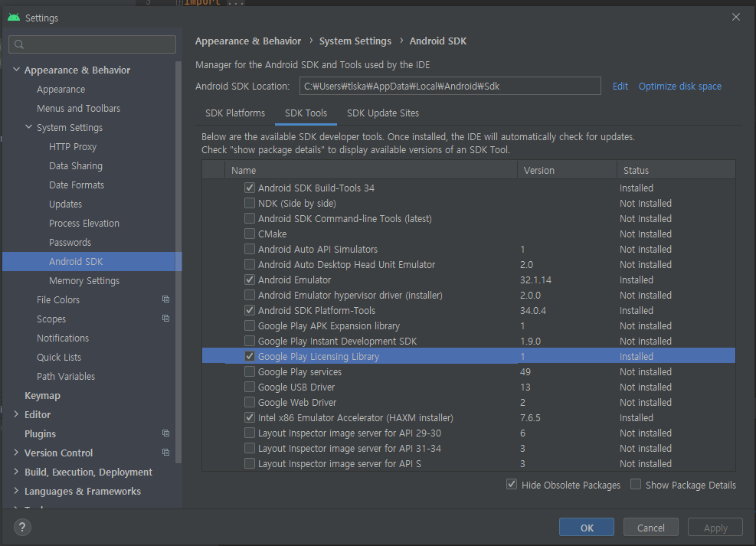Open the Keymap settings page
756x546 pixels.
pos(42,396)
